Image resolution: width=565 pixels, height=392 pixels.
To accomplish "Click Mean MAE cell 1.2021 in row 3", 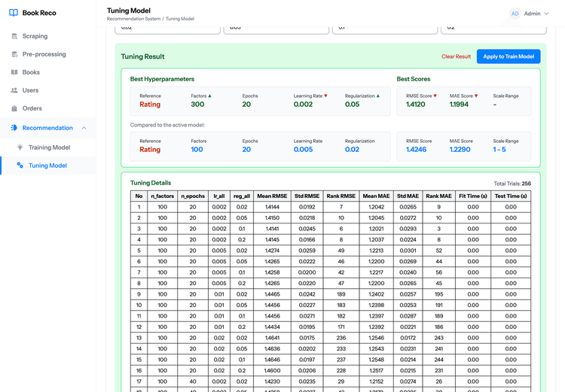I will click(376, 229).
